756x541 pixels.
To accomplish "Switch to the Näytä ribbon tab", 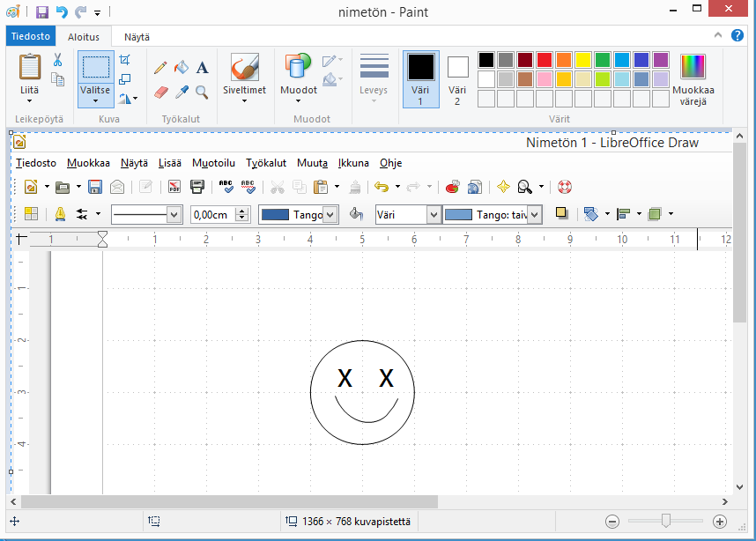I will [x=137, y=37].
